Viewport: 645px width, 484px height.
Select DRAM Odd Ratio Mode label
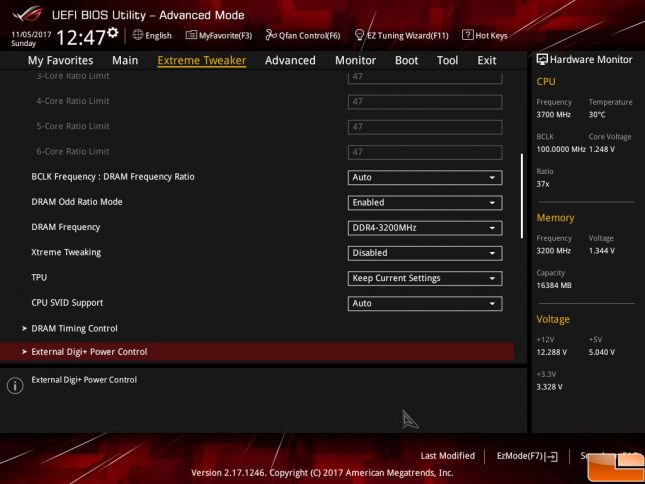point(77,202)
